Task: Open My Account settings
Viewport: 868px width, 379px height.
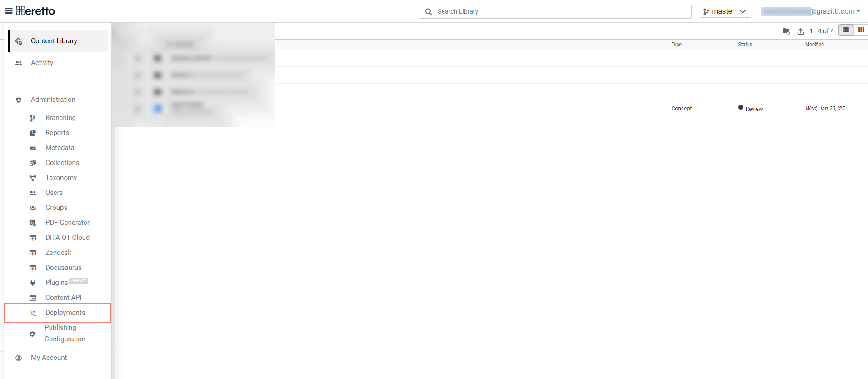Action: coord(49,358)
